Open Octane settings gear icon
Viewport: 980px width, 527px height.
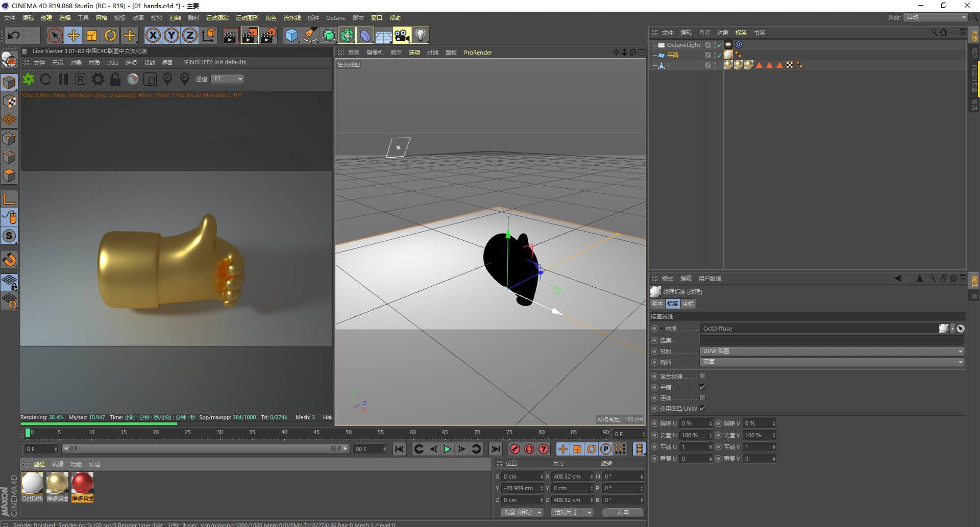98,79
